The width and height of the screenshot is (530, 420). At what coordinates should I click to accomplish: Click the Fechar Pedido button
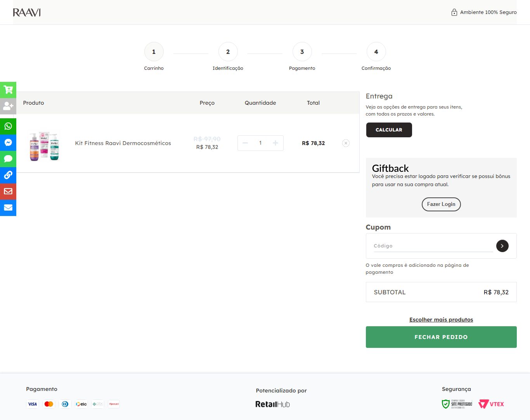[x=441, y=337]
